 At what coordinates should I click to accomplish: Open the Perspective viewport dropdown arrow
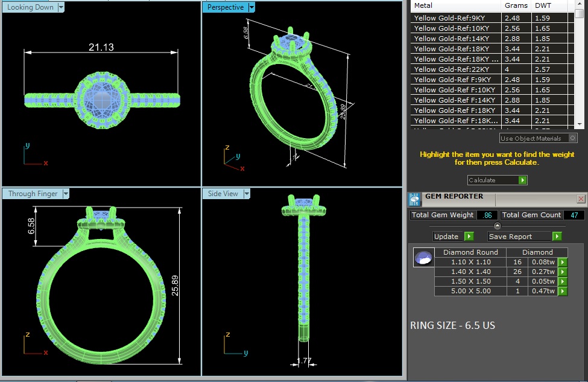[x=251, y=7]
